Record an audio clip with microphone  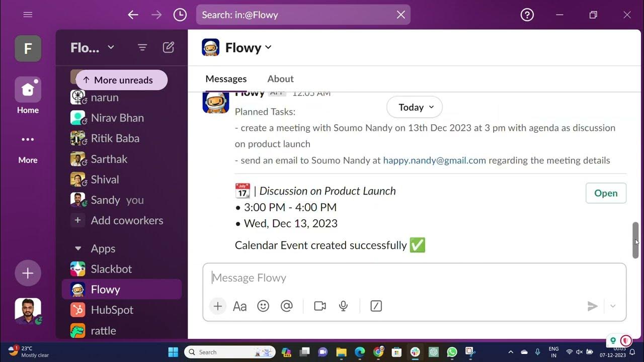pyautogui.click(x=344, y=306)
